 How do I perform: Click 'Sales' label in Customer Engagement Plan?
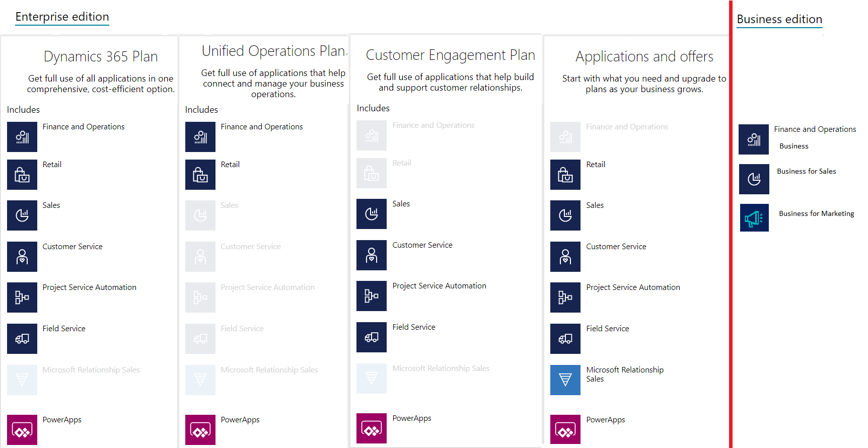pyautogui.click(x=401, y=204)
